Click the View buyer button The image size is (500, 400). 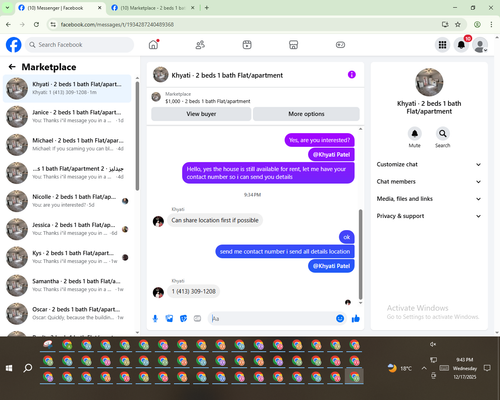(201, 114)
